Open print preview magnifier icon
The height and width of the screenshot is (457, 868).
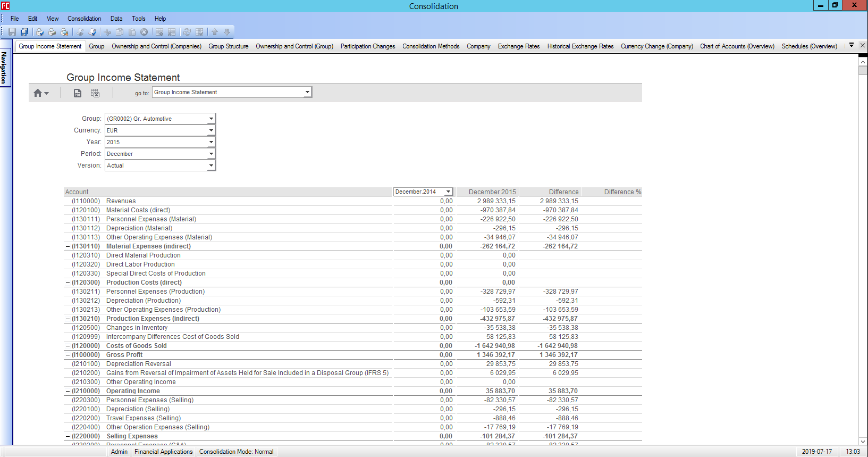pos(64,32)
